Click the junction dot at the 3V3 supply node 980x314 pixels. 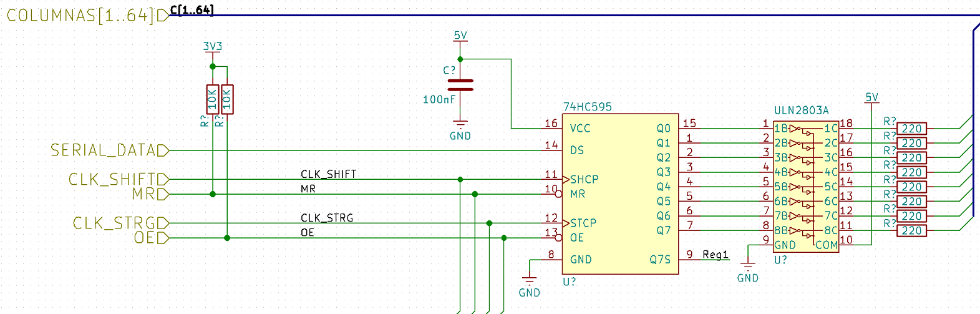pos(213,66)
